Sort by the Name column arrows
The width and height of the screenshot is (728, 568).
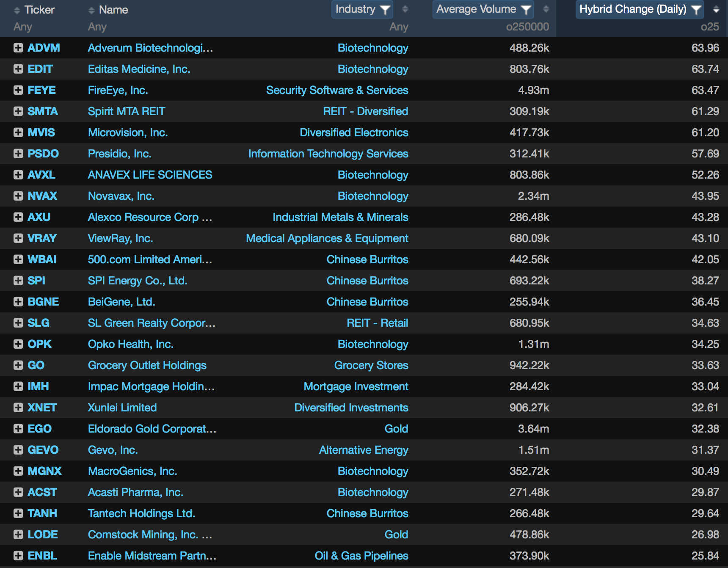coord(91,10)
